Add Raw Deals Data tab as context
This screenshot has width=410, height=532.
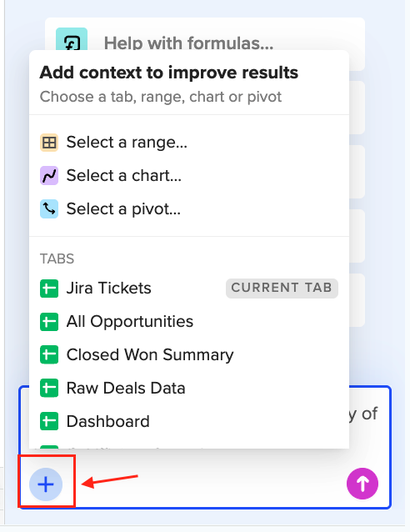click(189, 388)
